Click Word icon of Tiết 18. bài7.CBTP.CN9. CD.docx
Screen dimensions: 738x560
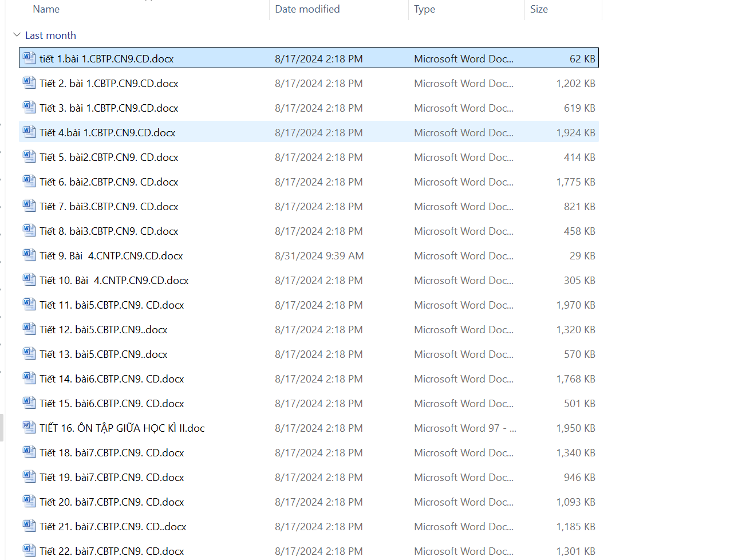point(29,452)
